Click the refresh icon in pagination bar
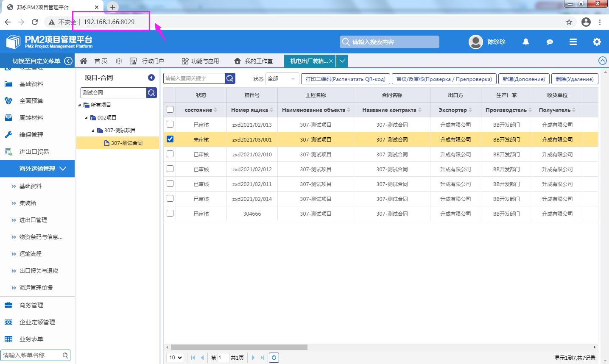This screenshot has width=609, height=364. click(x=274, y=358)
